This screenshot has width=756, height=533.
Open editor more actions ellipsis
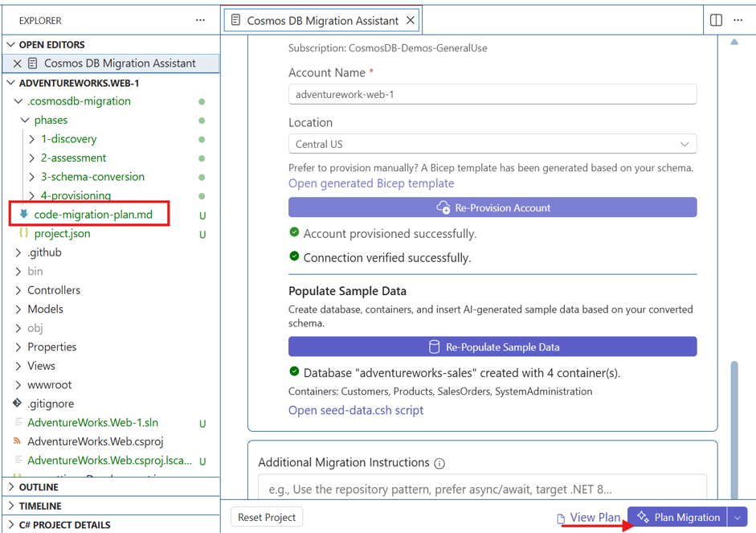(738, 20)
